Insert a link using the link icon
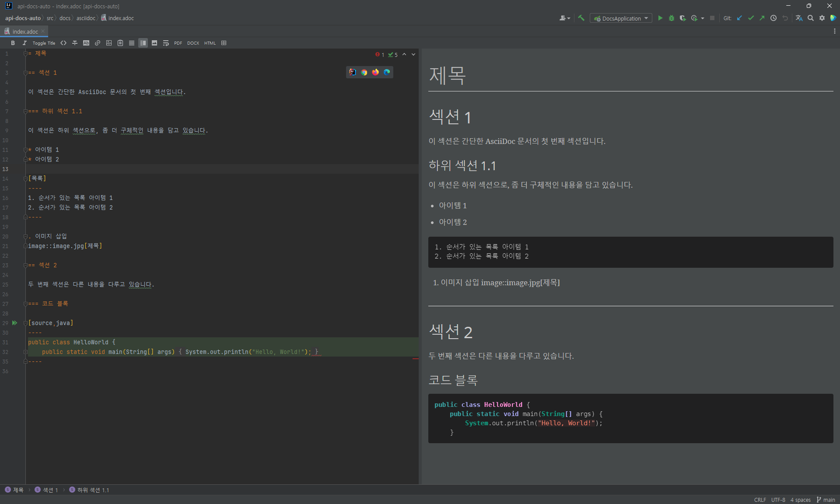 (x=98, y=43)
